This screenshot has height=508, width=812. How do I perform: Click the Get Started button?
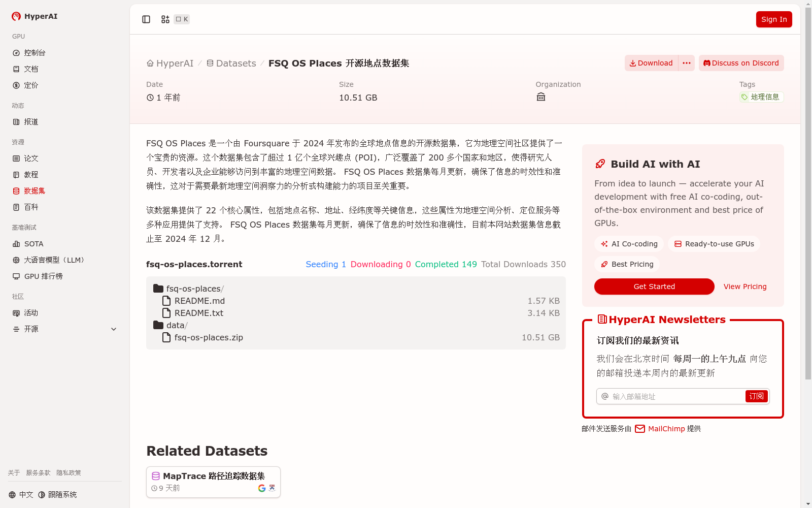click(x=654, y=287)
